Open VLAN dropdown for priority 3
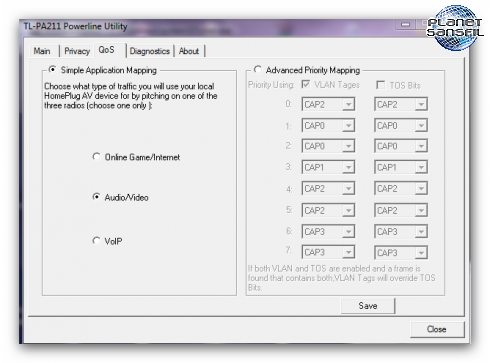Image resolution: width=490 pixels, height=363 pixels. pyautogui.click(x=328, y=167)
